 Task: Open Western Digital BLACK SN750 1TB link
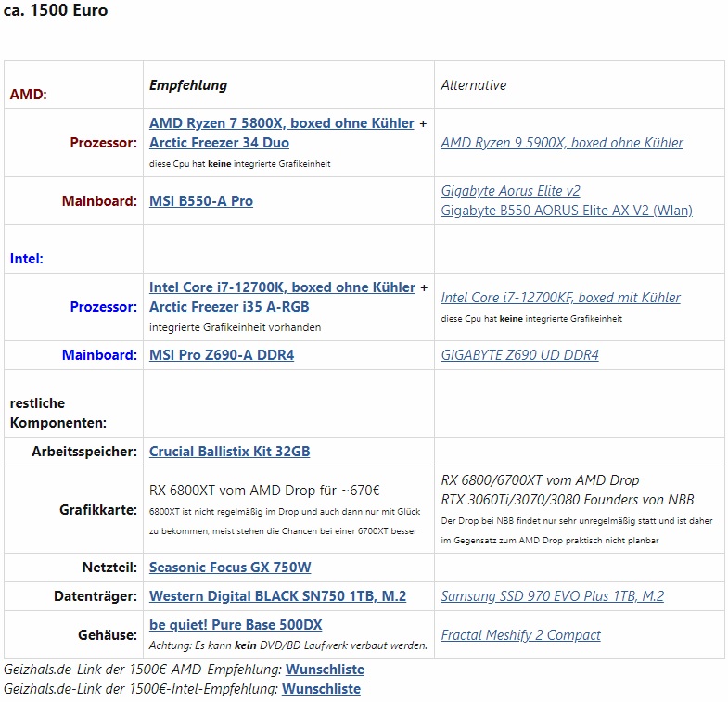pyautogui.click(x=277, y=596)
